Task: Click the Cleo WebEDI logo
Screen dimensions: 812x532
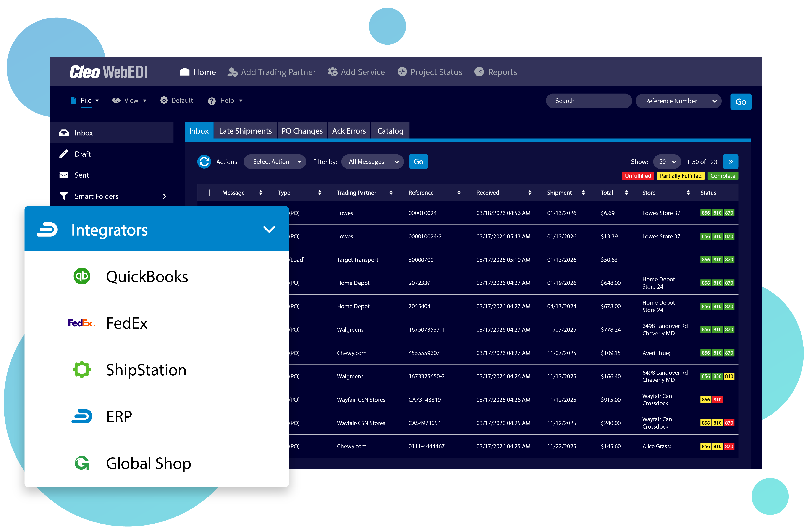Action: (x=108, y=72)
